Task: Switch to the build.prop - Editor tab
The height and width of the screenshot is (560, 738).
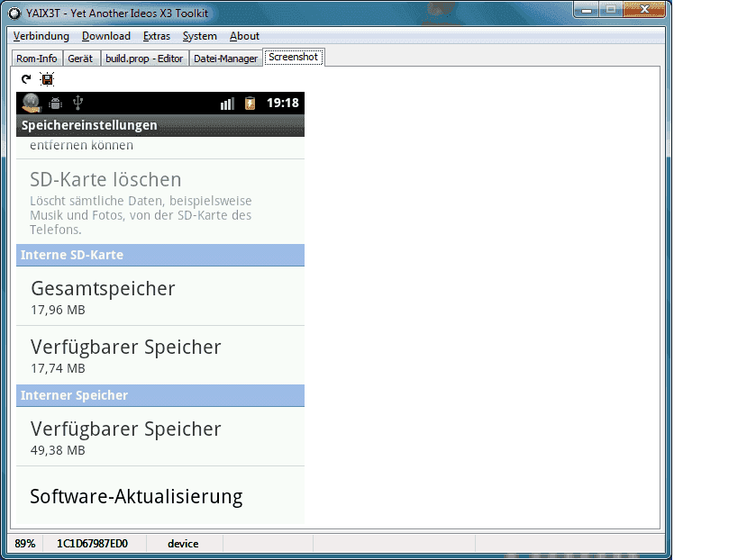Action: click(144, 59)
